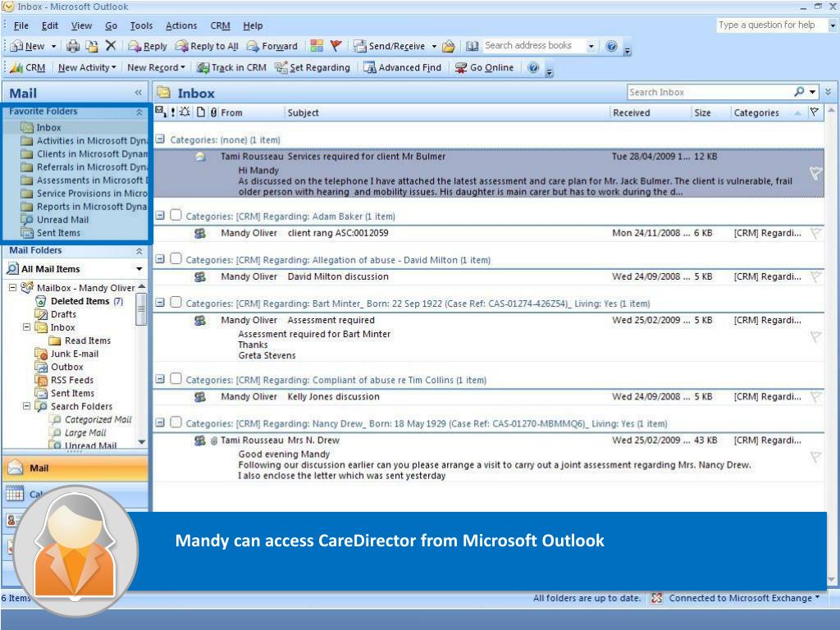Click Set Regarding in CRM toolbar
The width and height of the screenshot is (840, 630).
(313, 67)
